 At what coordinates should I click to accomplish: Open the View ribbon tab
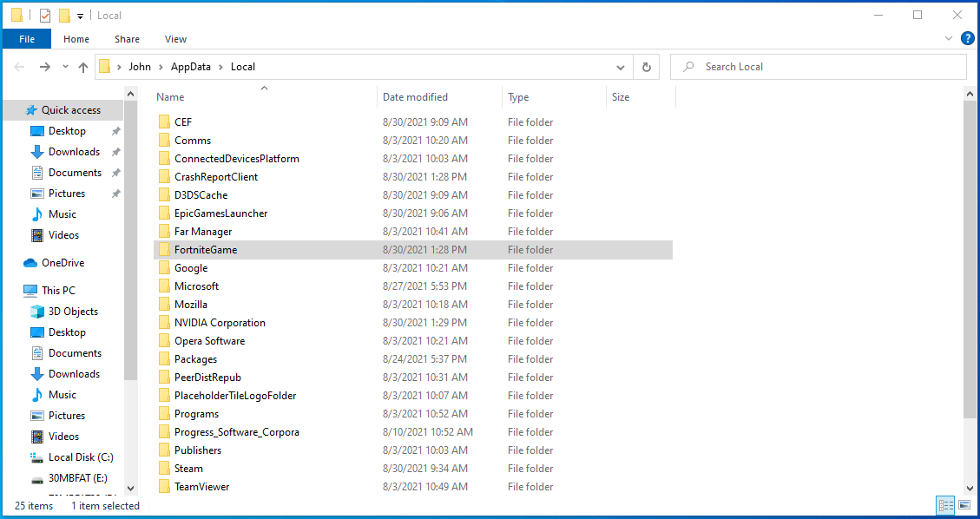coord(175,39)
